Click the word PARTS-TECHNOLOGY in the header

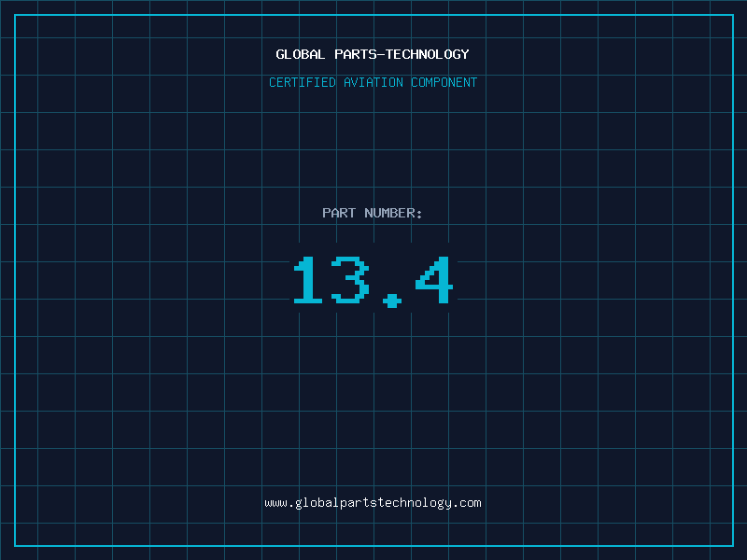point(402,55)
